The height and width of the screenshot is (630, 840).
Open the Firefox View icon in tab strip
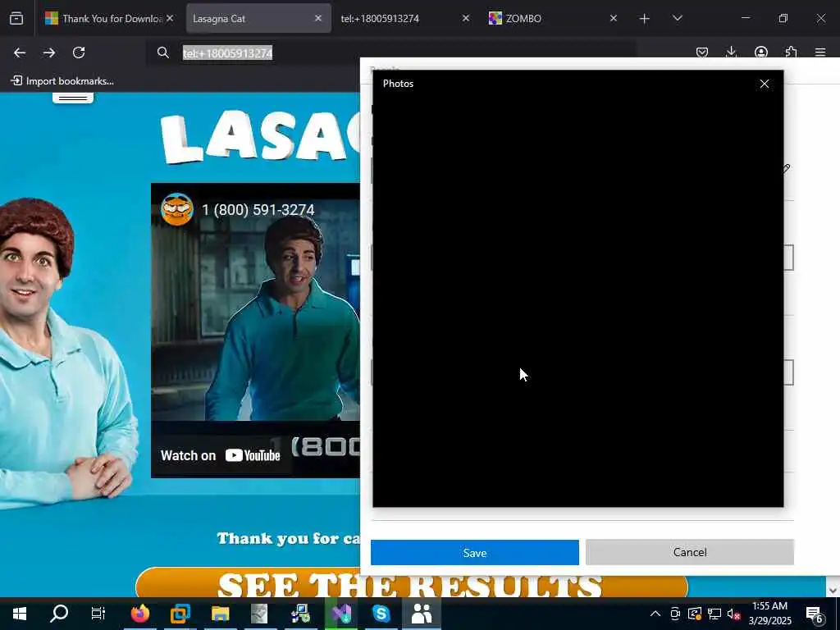(x=16, y=18)
